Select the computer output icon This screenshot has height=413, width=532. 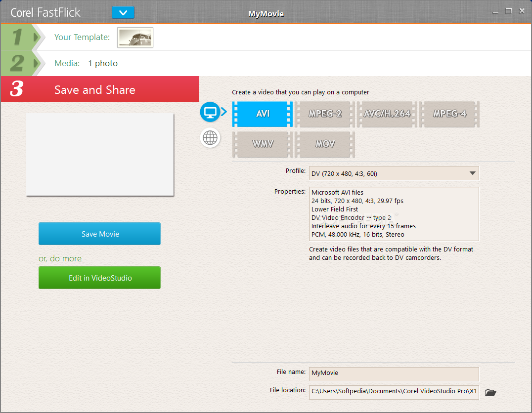tap(210, 112)
